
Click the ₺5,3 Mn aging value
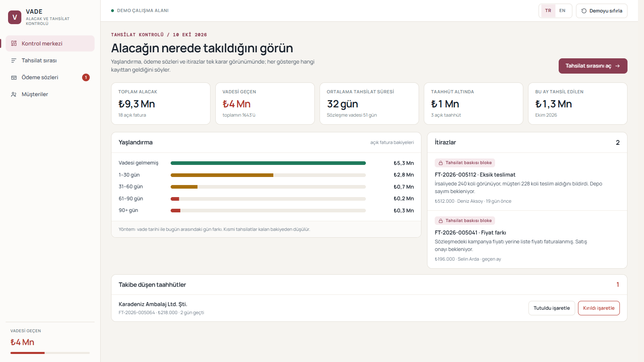(404, 163)
